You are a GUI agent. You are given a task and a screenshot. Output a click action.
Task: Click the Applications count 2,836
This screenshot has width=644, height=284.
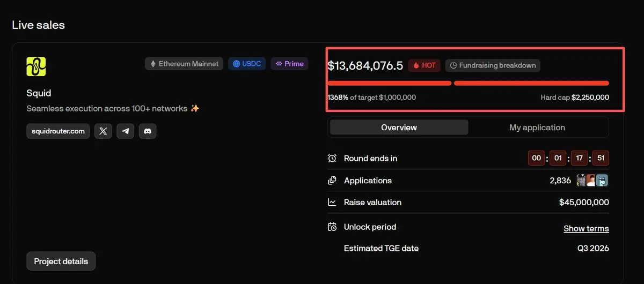[560, 181]
